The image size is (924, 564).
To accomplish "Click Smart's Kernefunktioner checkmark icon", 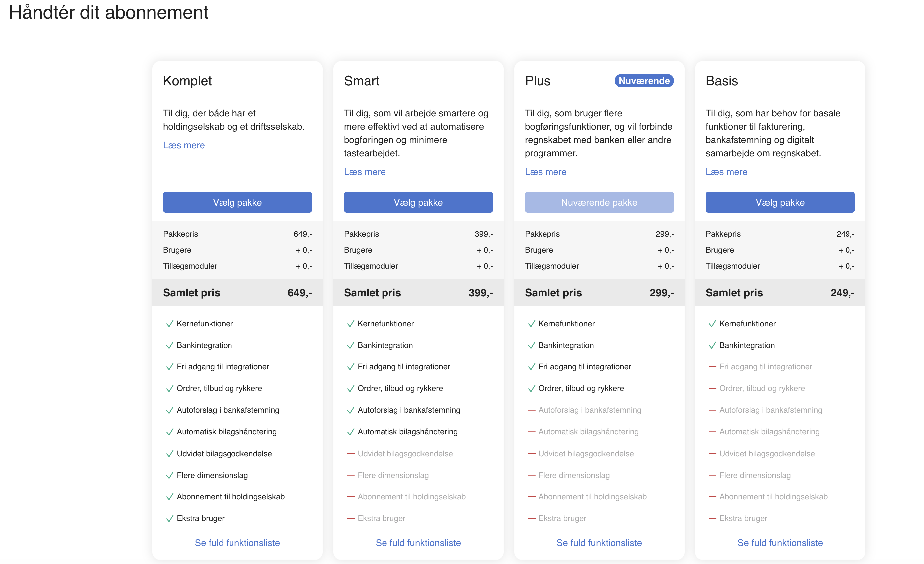I will (x=351, y=323).
